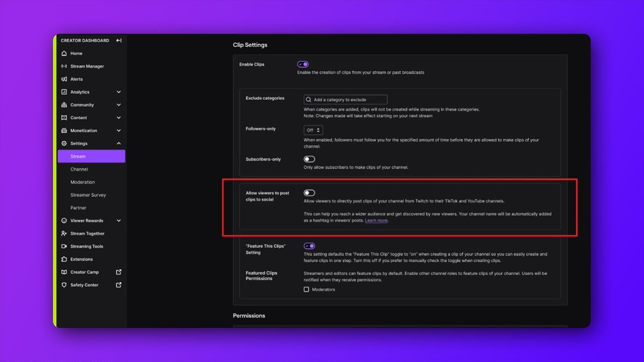Image resolution: width=644 pixels, height=362 pixels.
Task: Click the Extensions puzzle icon
Action: point(64,259)
